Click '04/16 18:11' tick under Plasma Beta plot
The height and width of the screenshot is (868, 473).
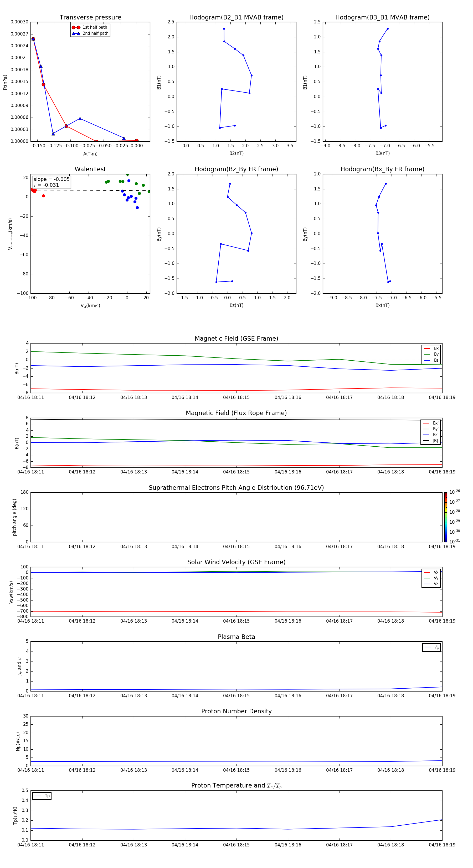(31, 695)
